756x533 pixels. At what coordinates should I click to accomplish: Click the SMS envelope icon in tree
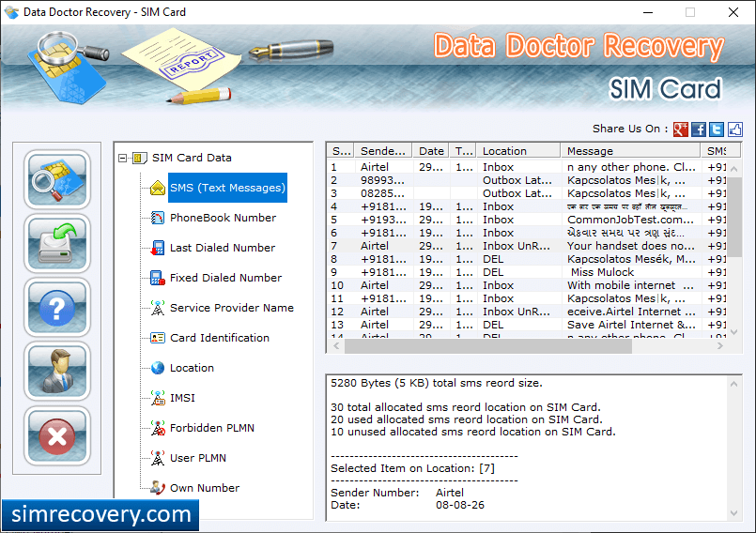(x=158, y=188)
